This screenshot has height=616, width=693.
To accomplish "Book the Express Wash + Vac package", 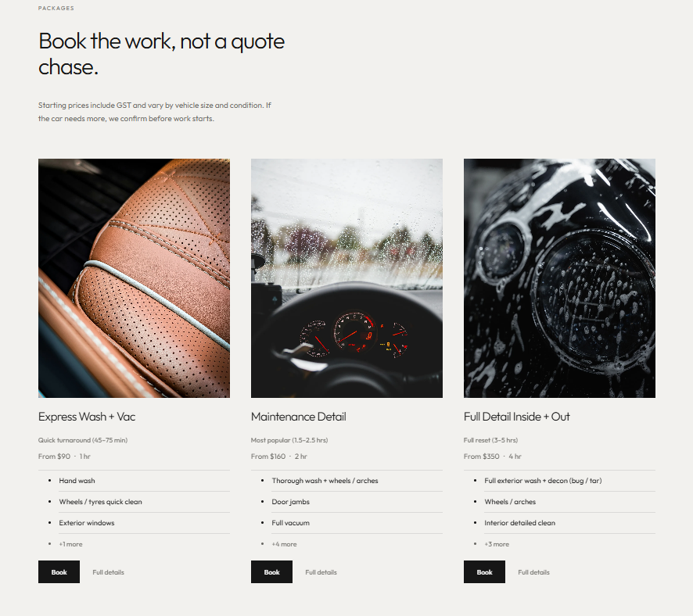I will click(59, 572).
